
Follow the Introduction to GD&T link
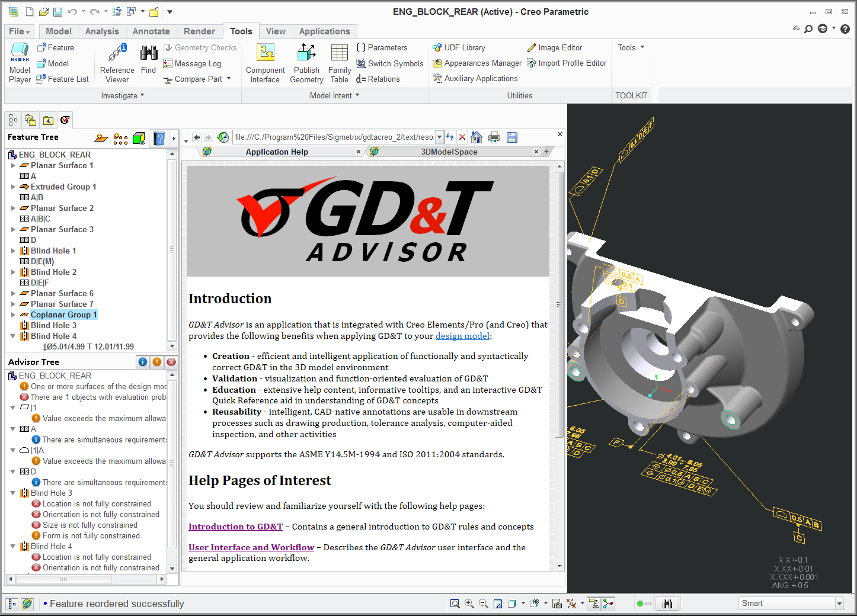point(235,527)
